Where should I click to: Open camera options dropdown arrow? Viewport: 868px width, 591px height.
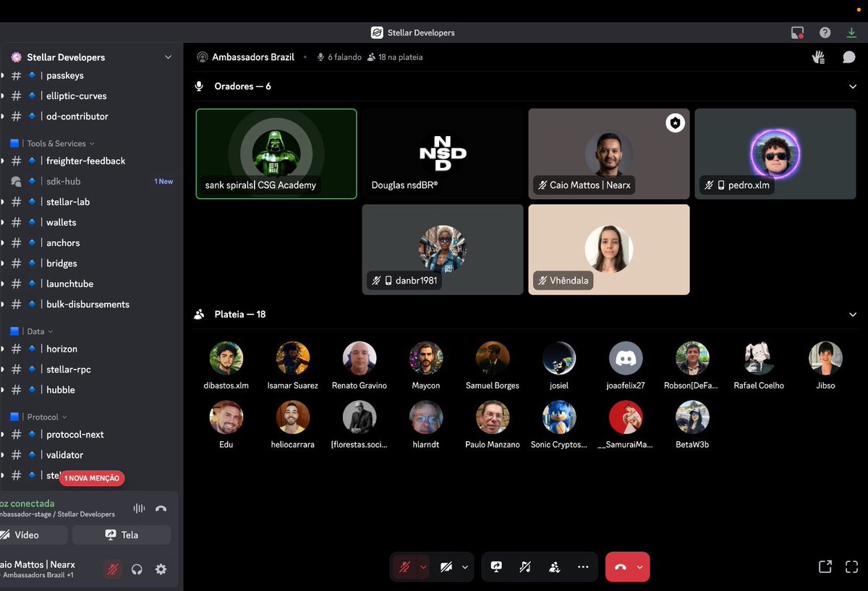(465, 567)
